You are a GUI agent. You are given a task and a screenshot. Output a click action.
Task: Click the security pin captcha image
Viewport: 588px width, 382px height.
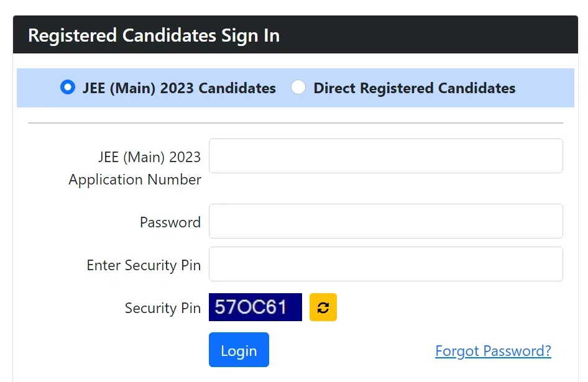pyautogui.click(x=255, y=307)
